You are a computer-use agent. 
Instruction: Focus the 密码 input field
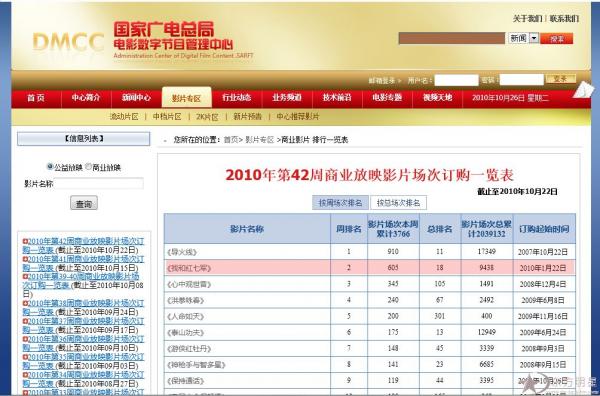(x=522, y=80)
